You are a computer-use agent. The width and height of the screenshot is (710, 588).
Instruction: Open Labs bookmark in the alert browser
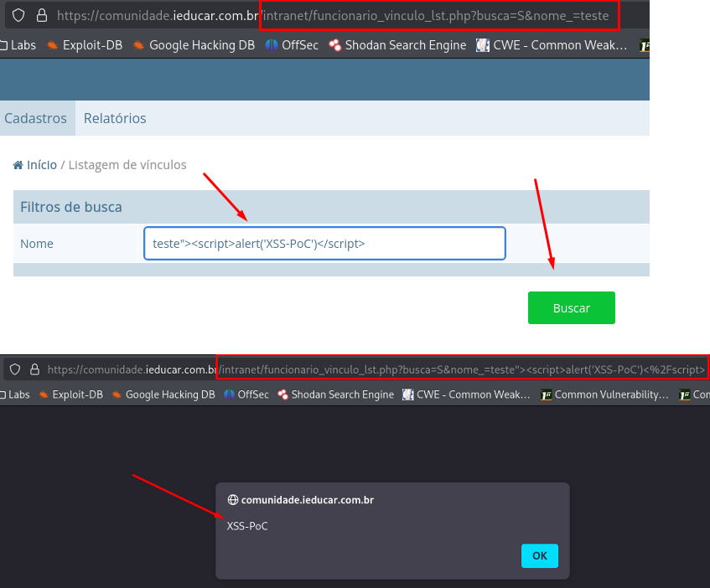(15, 395)
